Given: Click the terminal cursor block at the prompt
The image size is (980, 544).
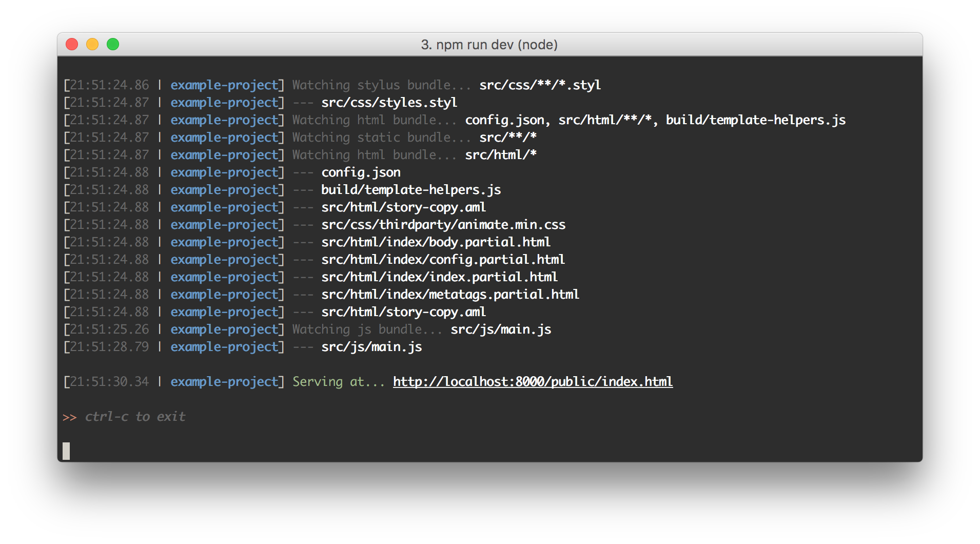Looking at the screenshot, I should point(66,451).
